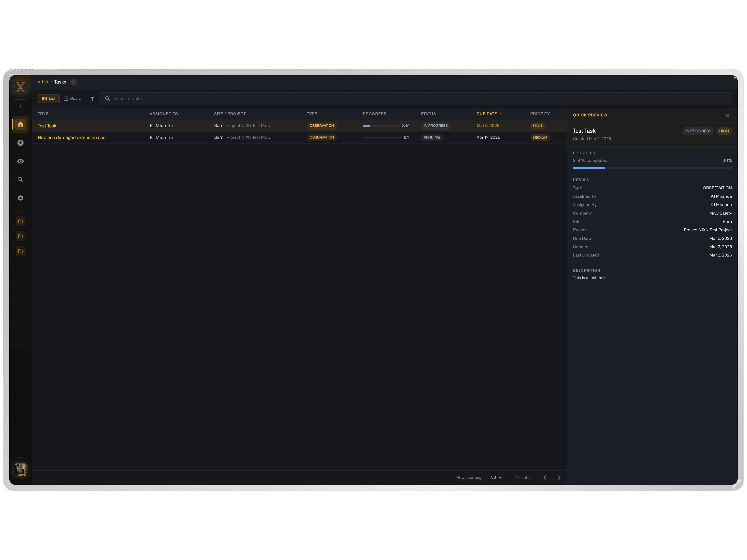Switch to List view
Screen dimensions: 747x560
[49, 99]
